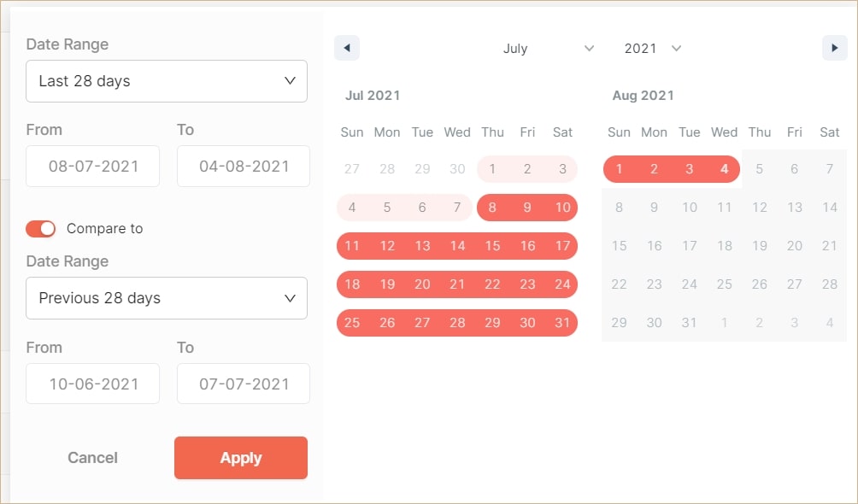Select July 8 on the calendar
The width and height of the screenshot is (858, 504).
coord(492,207)
